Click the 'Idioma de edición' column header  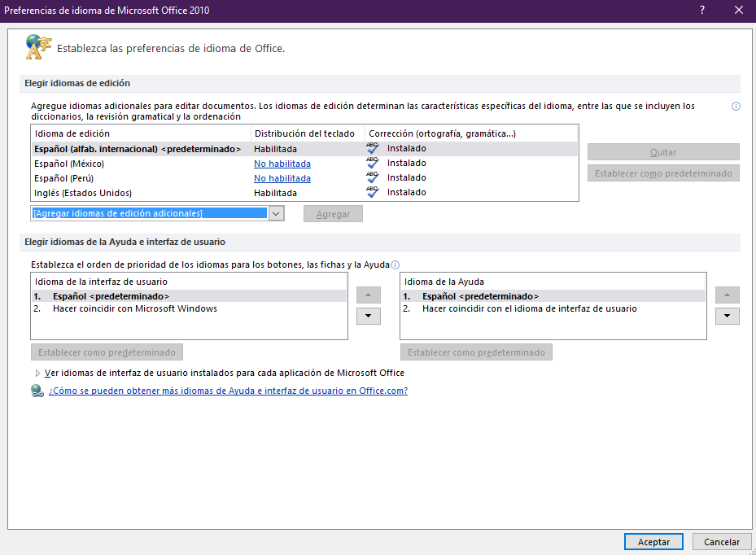[72, 133]
